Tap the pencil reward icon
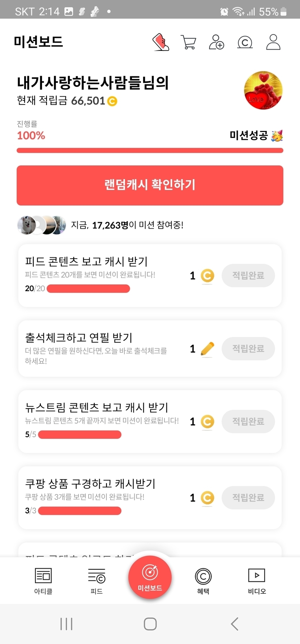Screen dimensions: 300x644 207,349
